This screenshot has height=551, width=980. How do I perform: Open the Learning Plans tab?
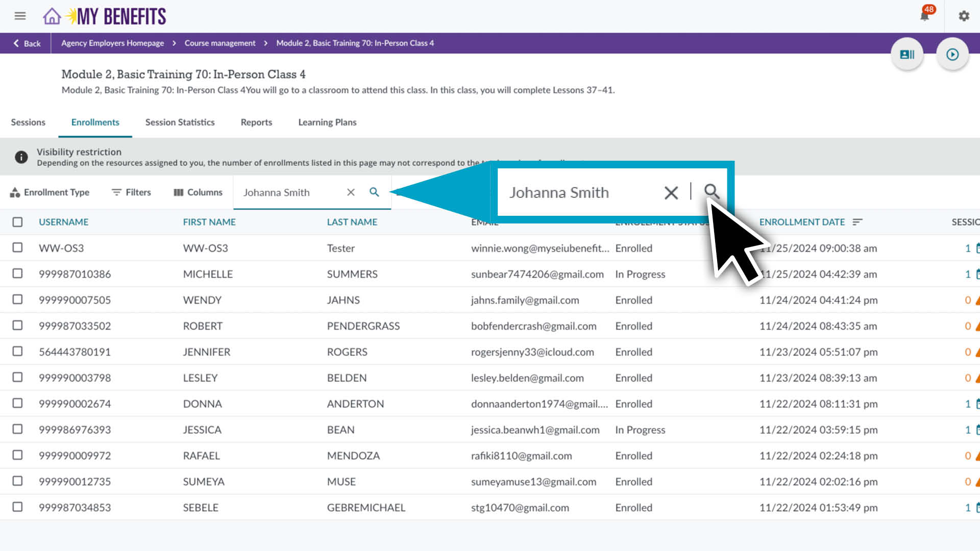tap(327, 122)
